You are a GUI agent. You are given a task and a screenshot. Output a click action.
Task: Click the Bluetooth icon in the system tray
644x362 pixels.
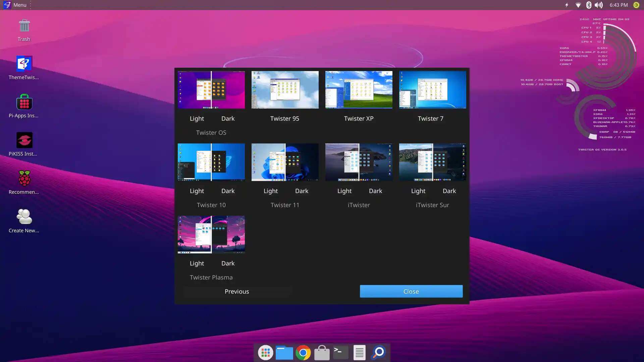pyautogui.click(x=589, y=5)
